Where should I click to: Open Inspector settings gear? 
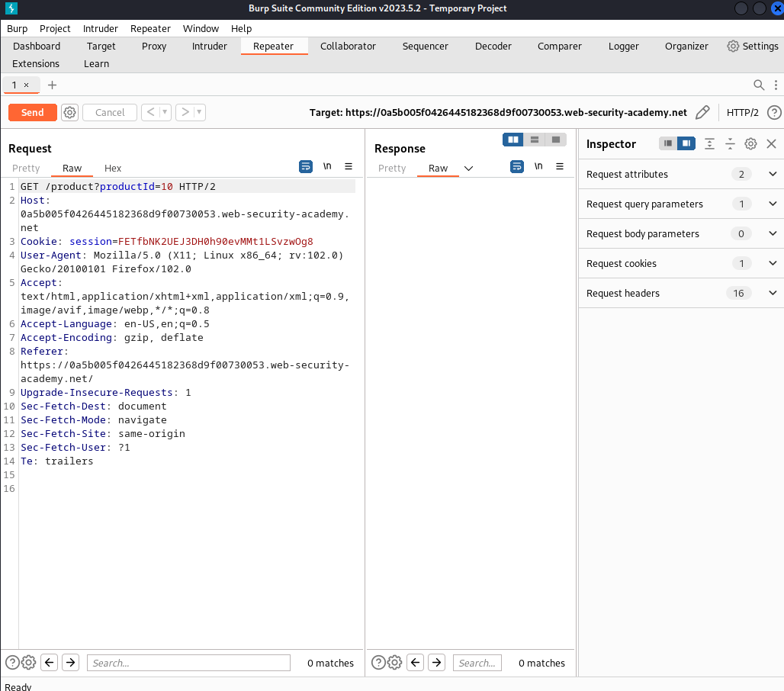[750, 144]
